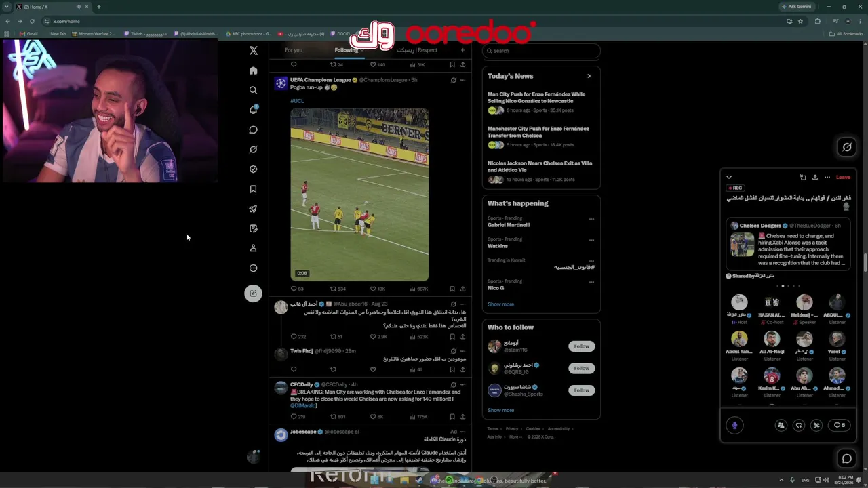Collapse the Space panel with chevron
868x488 pixels.
[x=729, y=178]
